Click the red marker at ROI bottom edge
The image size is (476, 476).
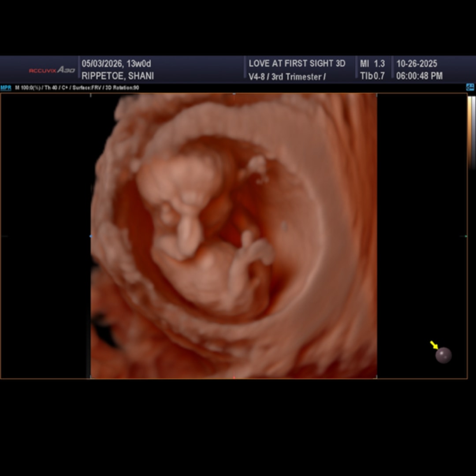pos(234,377)
